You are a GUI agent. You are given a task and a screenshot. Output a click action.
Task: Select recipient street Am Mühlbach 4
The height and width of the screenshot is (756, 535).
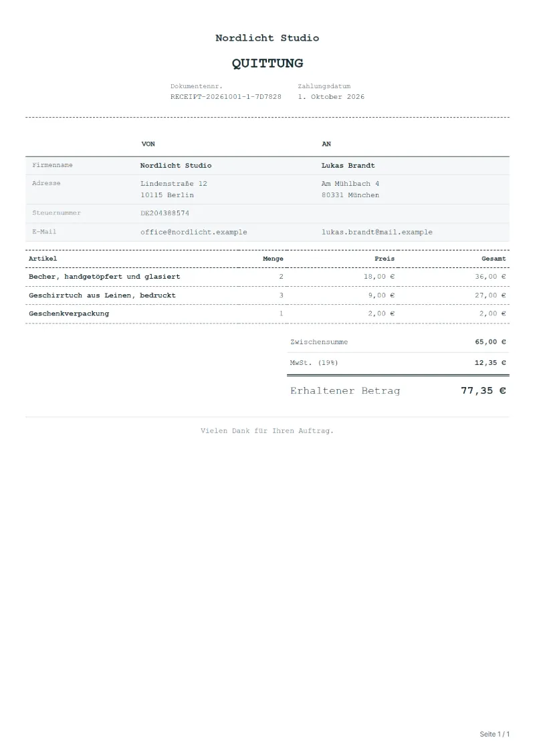click(x=350, y=184)
